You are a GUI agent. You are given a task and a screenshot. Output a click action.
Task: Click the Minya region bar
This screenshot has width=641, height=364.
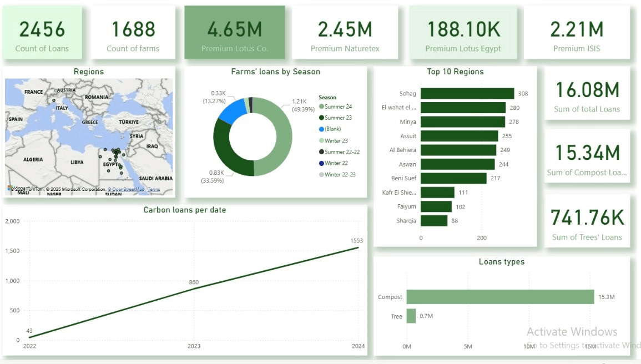point(462,122)
